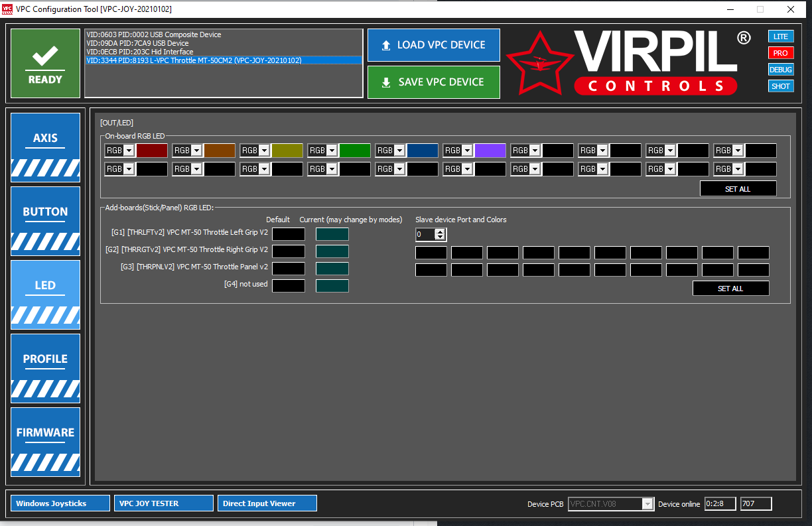Switch to PRO mode
The image size is (812, 526).
[781, 53]
